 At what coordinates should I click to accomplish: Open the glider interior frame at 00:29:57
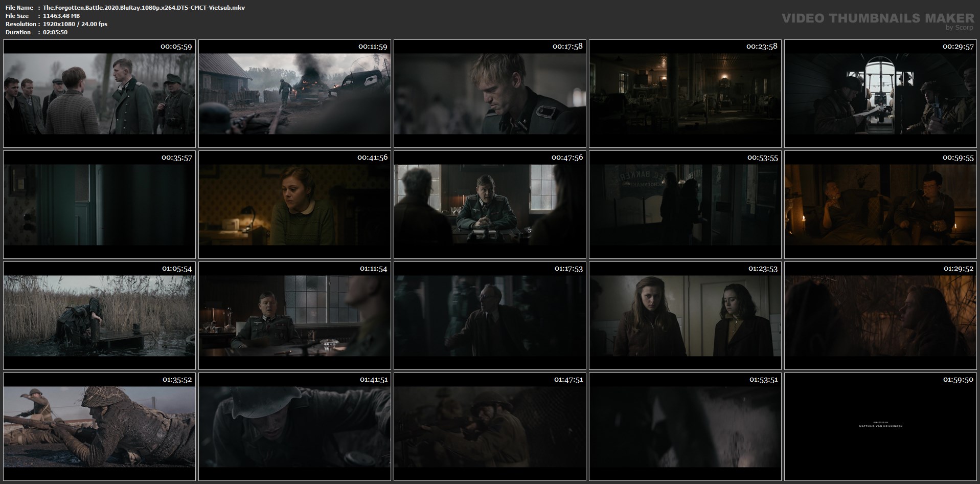(x=880, y=94)
